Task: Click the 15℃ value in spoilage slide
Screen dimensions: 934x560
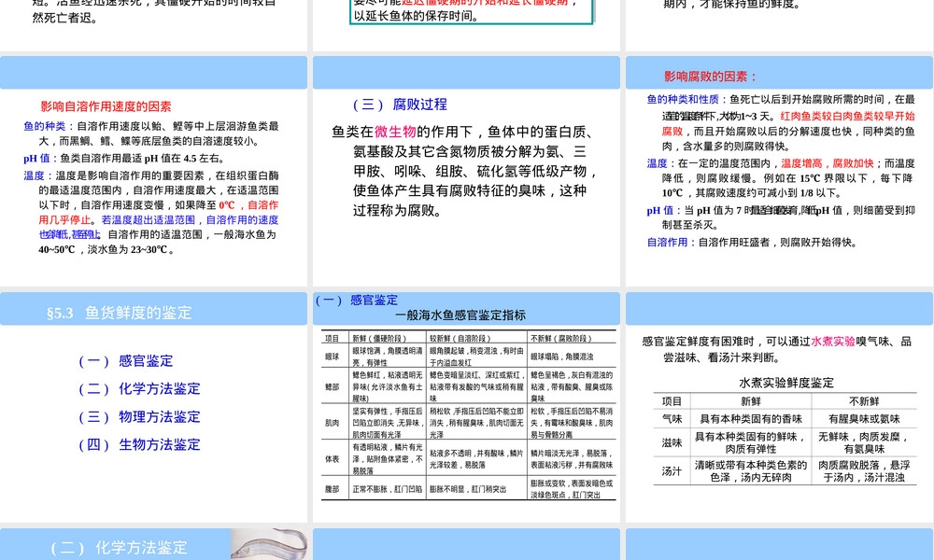Action: (x=810, y=178)
